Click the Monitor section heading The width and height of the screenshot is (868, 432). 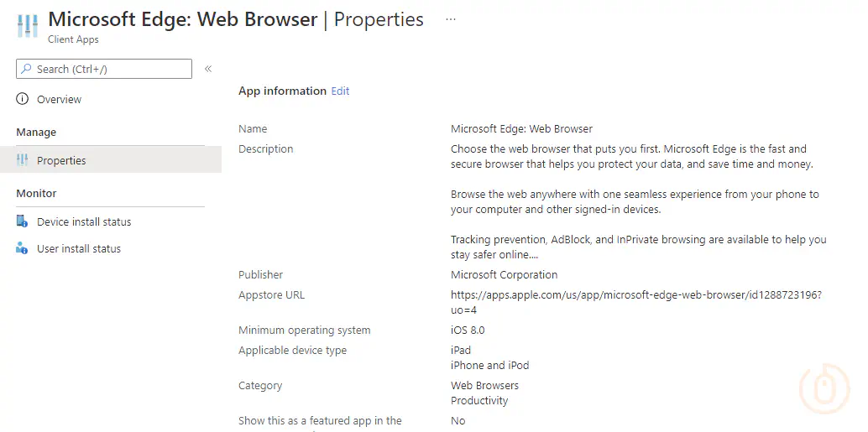(36, 193)
